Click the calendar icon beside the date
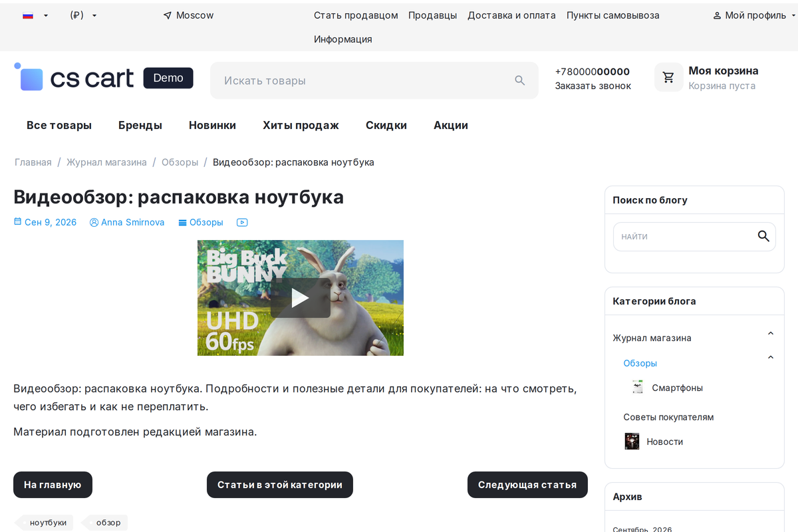 [x=18, y=222]
